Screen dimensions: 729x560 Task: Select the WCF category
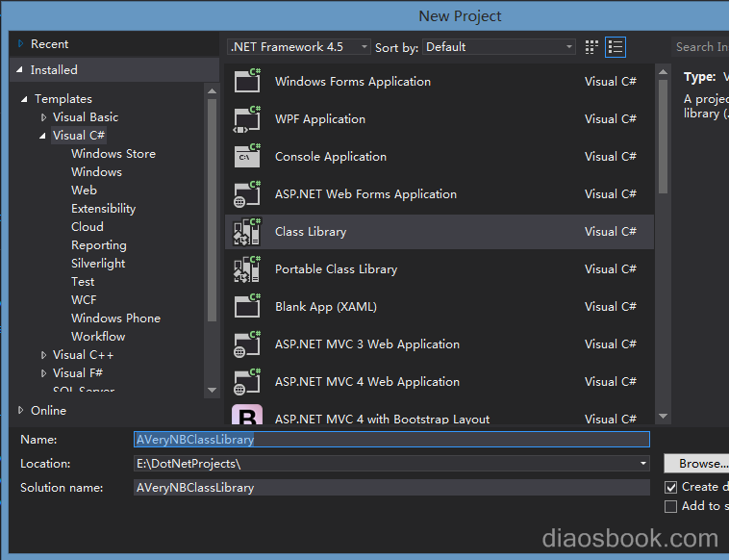84,299
